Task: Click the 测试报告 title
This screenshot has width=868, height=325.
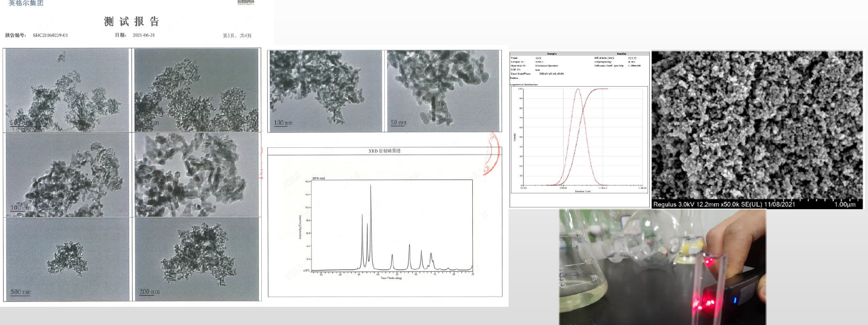Action: click(x=132, y=22)
